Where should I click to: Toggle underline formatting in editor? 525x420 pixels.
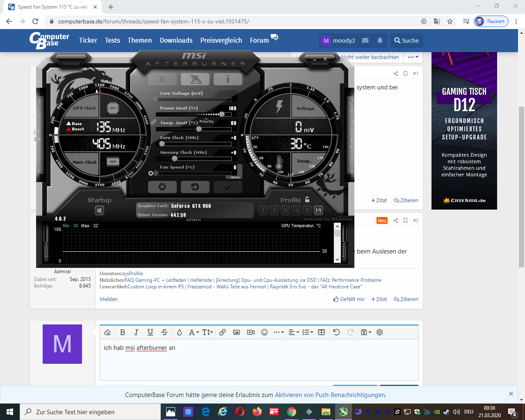(150, 332)
